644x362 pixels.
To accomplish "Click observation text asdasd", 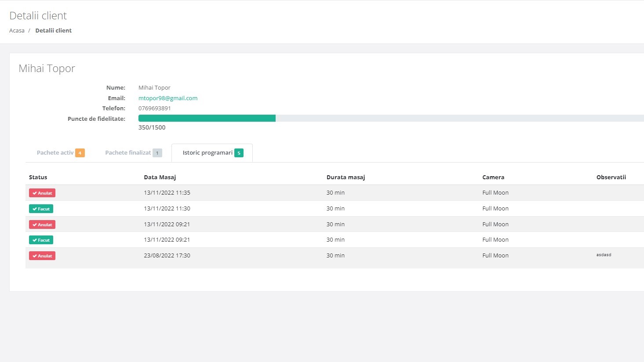I will point(604,255).
